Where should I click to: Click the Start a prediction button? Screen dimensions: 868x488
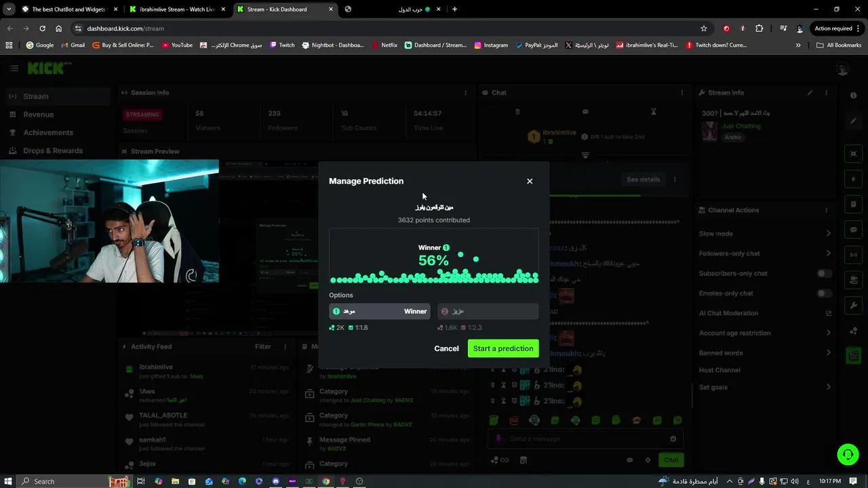point(503,348)
